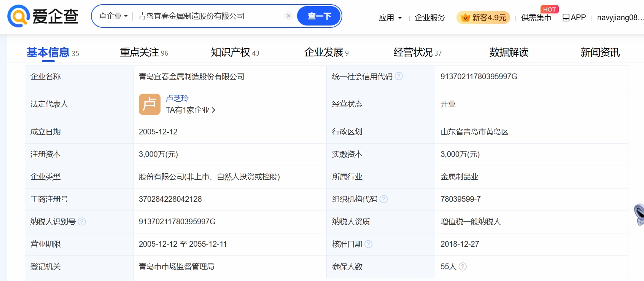This screenshot has width=644, height=281.
Task: Select approval date 2018-12-27
Action: [460, 244]
